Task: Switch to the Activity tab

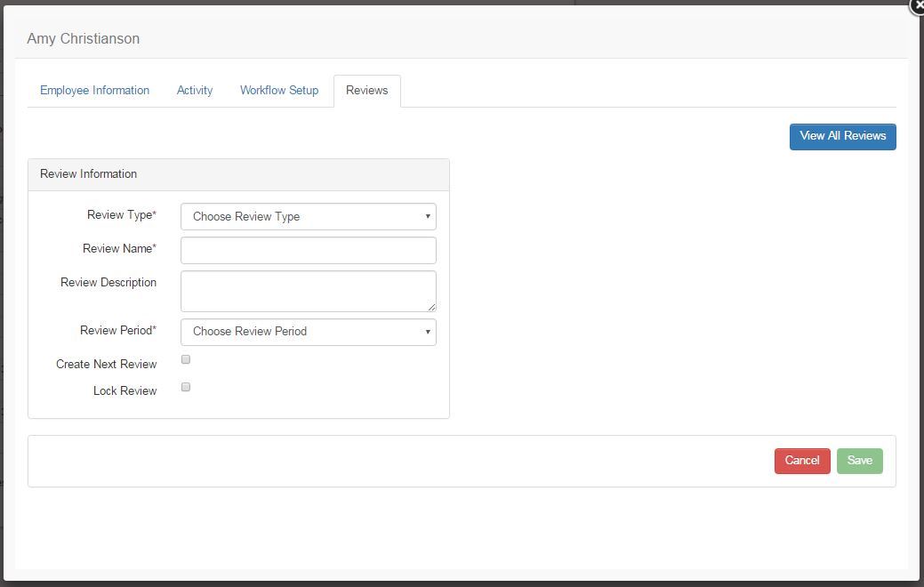Action: click(x=195, y=90)
